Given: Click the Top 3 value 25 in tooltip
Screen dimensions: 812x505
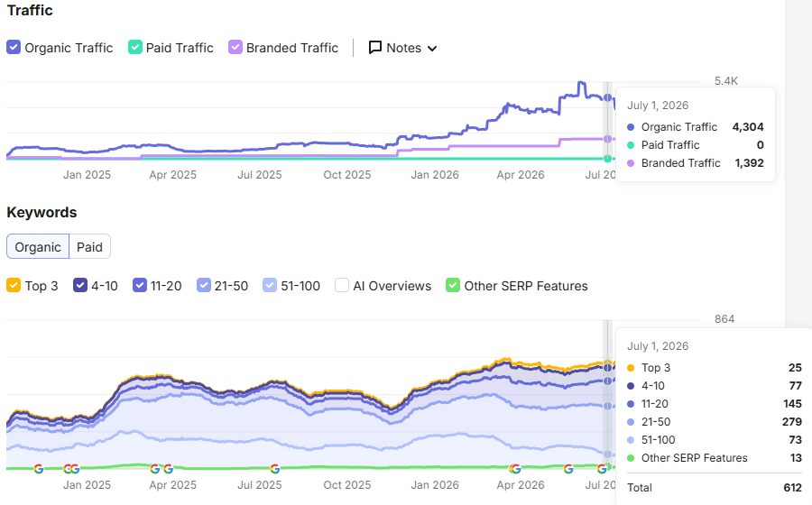Looking at the screenshot, I should (x=795, y=367).
